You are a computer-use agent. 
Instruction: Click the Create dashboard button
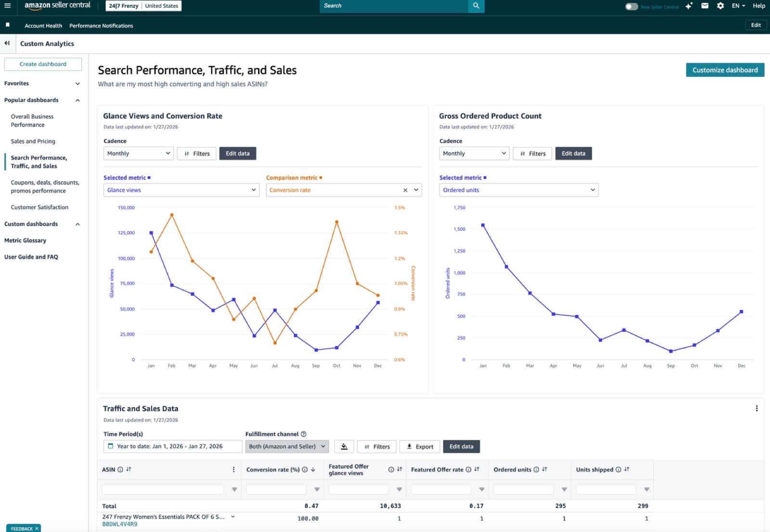[x=43, y=64]
